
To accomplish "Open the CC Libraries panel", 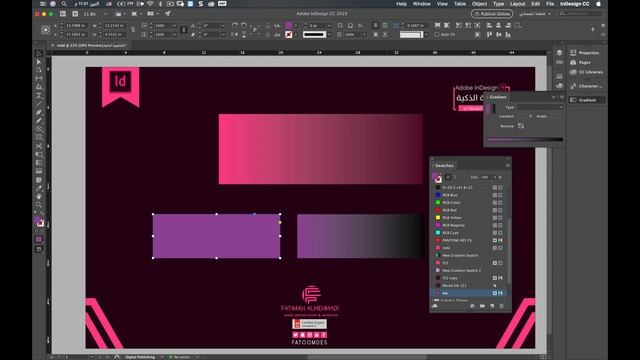I will [x=587, y=72].
